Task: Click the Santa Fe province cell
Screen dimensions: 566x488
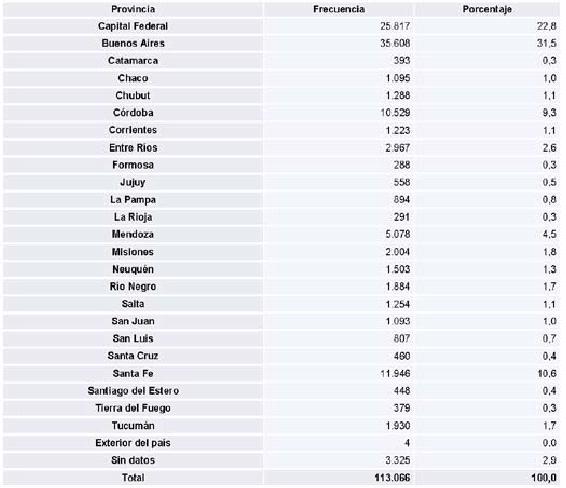Action: pyautogui.click(x=133, y=373)
